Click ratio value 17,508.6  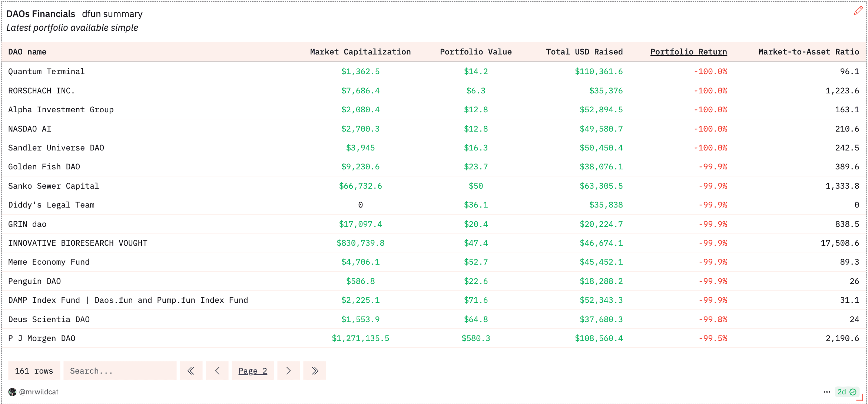point(840,243)
